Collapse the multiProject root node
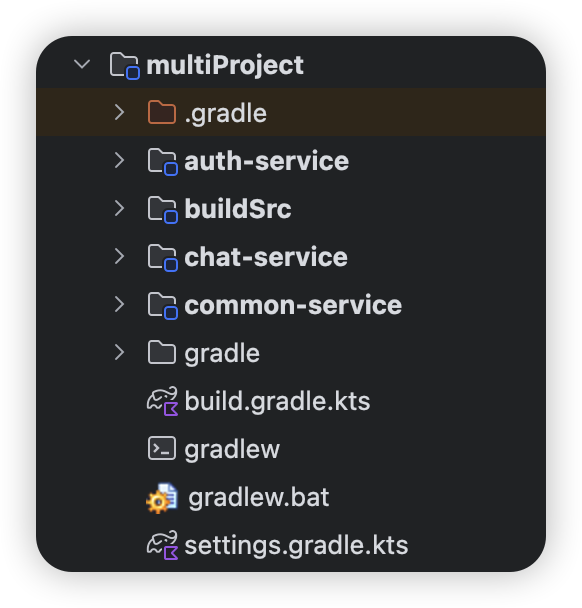This screenshot has height=608, width=582. (82, 64)
